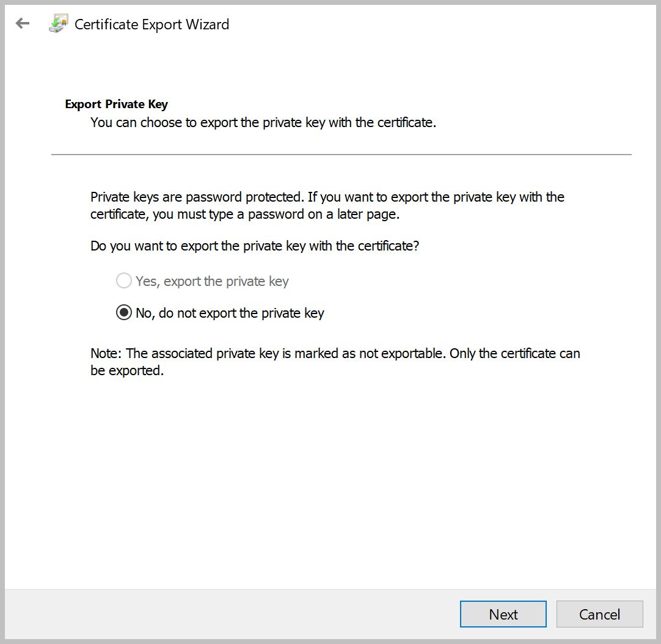
Task: Click 'You can choose to export' subtitle
Action: (x=263, y=123)
